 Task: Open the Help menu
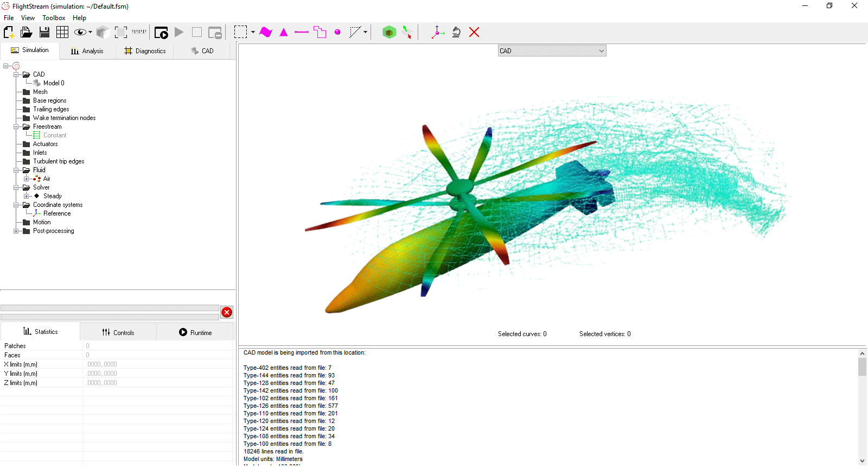click(79, 18)
